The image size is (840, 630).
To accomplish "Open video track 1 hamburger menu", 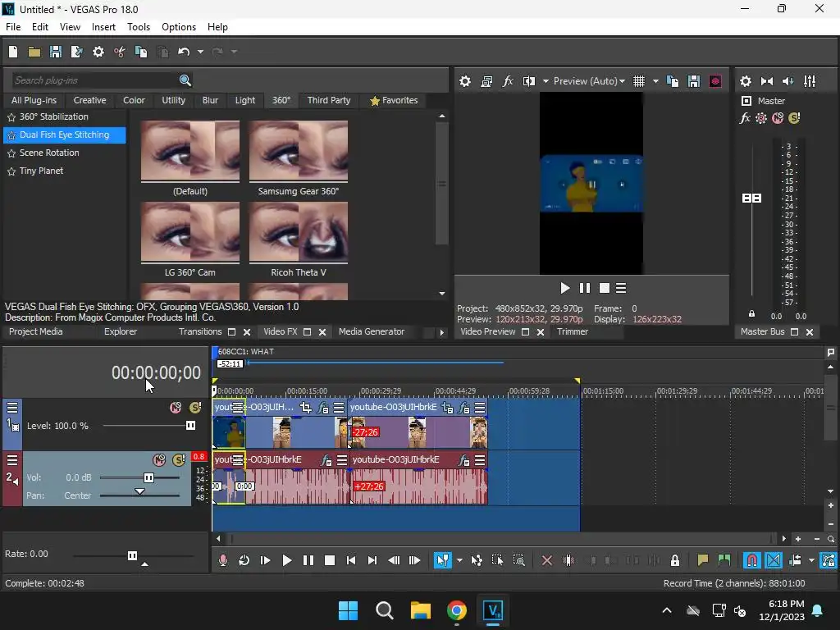I will [11, 408].
